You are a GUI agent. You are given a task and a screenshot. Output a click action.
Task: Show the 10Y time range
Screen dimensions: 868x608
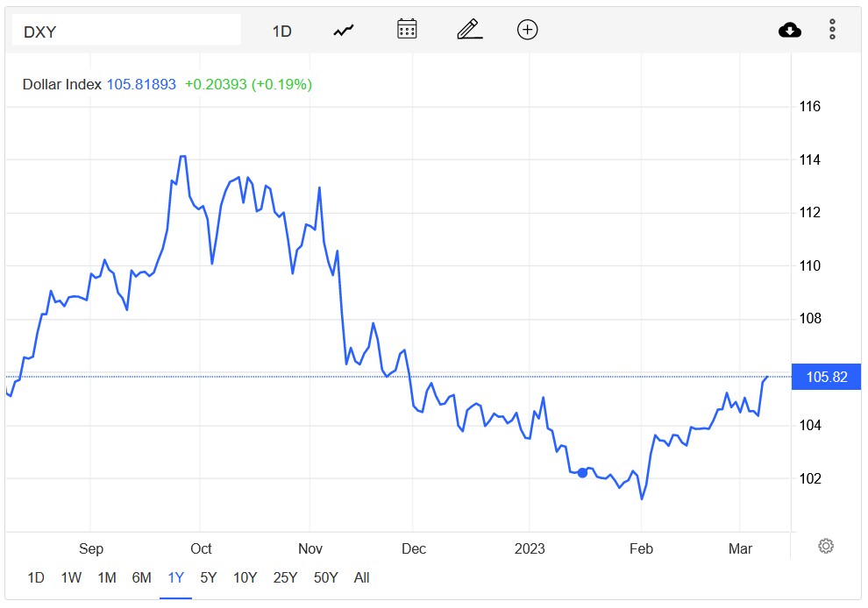[x=245, y=578]
